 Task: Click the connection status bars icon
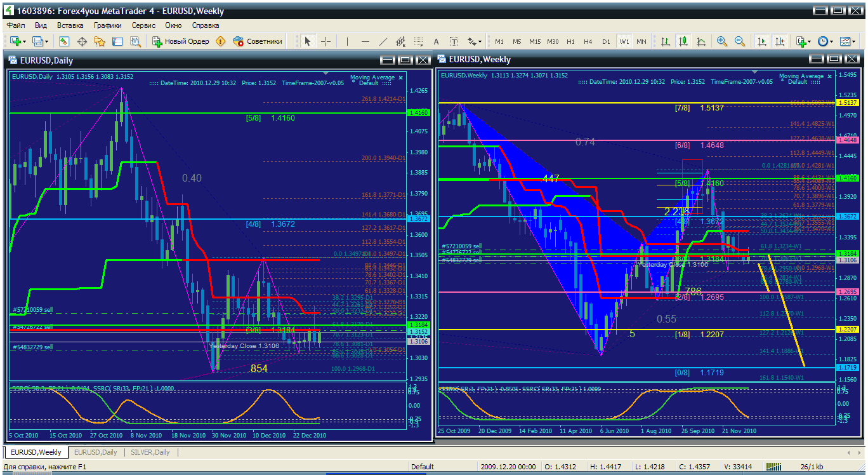(774, 467)
